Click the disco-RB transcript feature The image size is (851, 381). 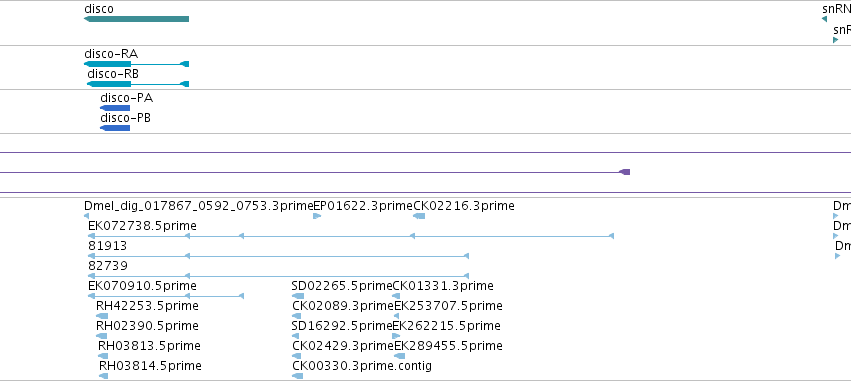(138, 84)
